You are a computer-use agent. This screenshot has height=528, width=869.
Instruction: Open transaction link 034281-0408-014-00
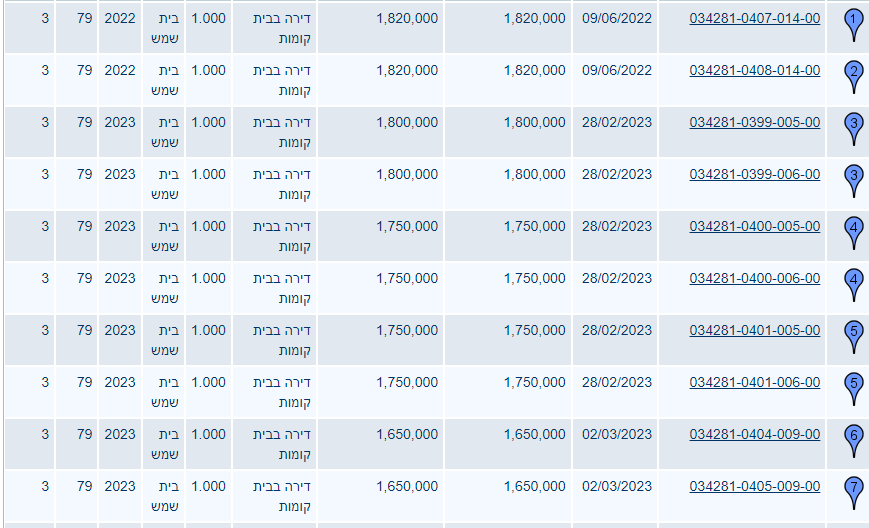click(754, 70)
